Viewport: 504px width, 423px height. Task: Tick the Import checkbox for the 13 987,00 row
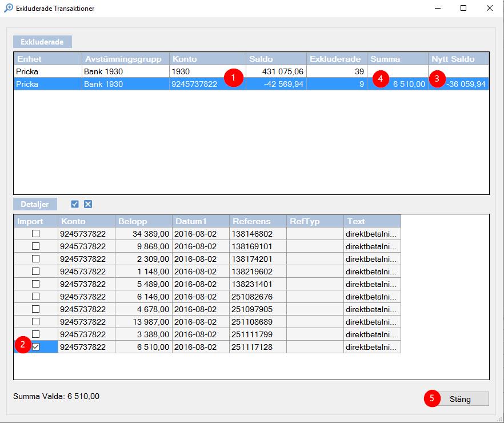pyautogui.click(x=35, y=321)
